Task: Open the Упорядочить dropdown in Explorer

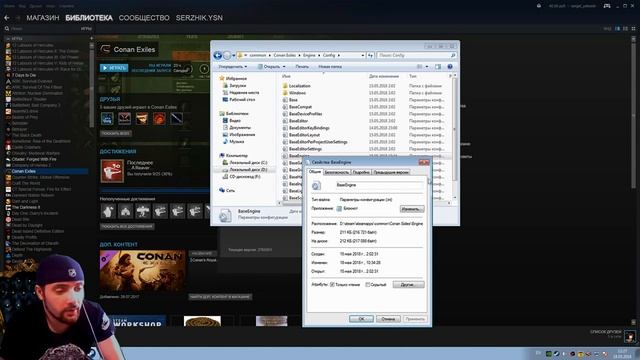Action: 233,67
